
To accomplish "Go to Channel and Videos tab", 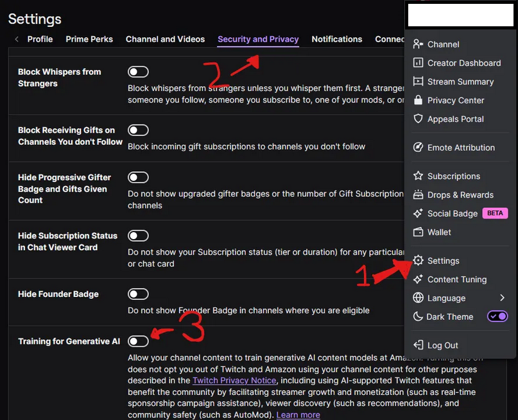I will click(165, 39).
